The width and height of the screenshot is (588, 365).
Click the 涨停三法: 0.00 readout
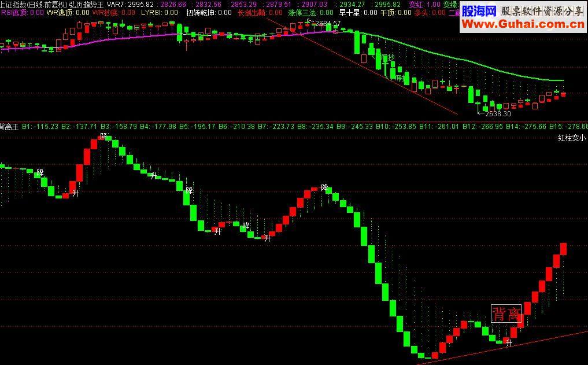point(311,12)
